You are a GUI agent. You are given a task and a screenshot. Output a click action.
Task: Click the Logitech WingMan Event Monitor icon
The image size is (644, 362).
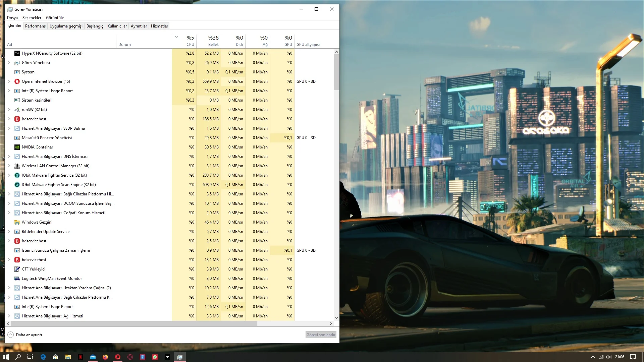coord(17,279)
